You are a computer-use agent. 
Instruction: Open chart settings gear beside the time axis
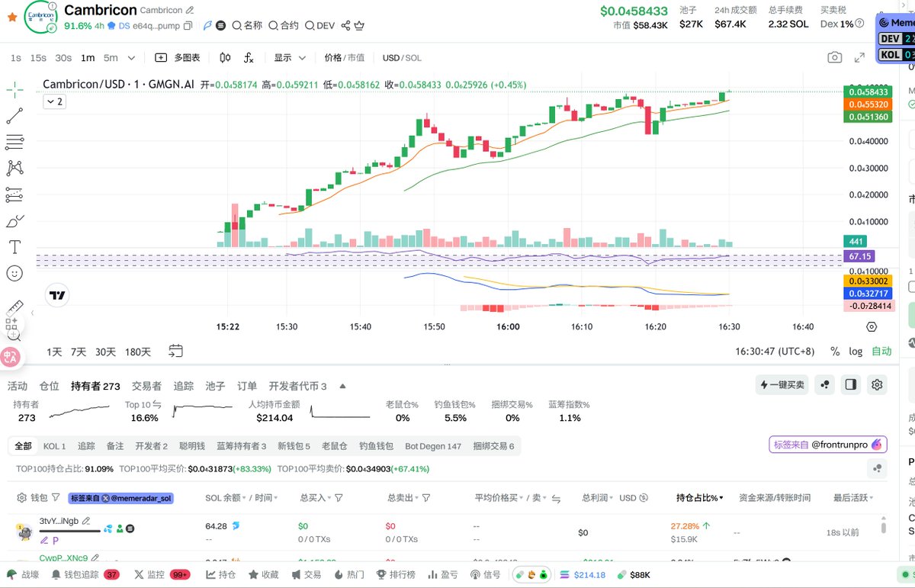point(872,326)
